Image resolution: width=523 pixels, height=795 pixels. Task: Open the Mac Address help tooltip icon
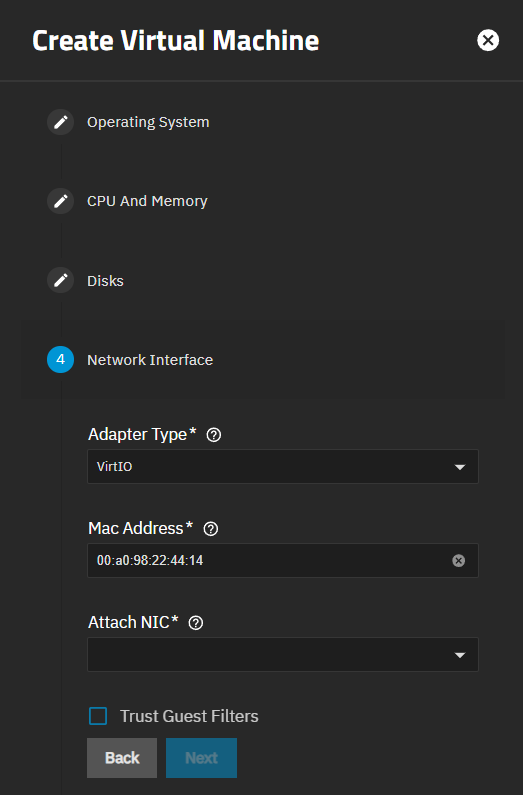coord(211,529)
